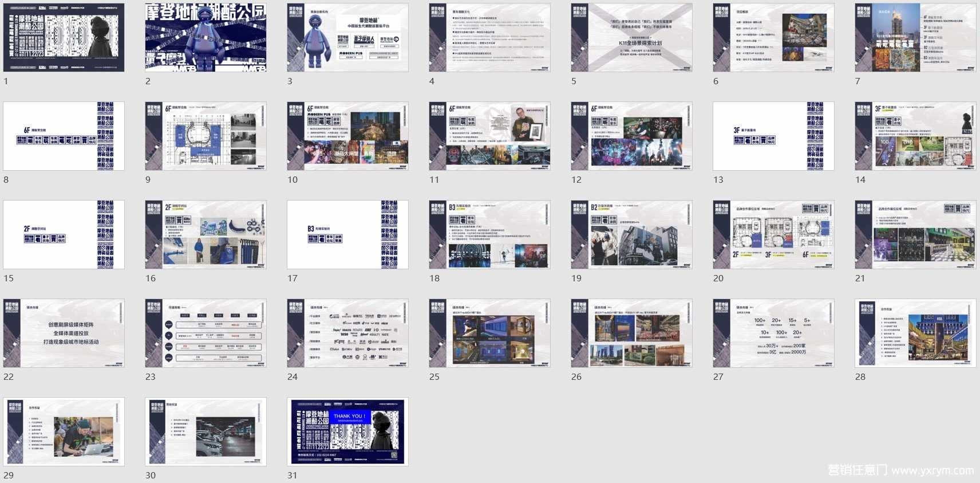
Task: Open slide 16 with the blue merchandise photos
Action: click(x=206, y=235)
